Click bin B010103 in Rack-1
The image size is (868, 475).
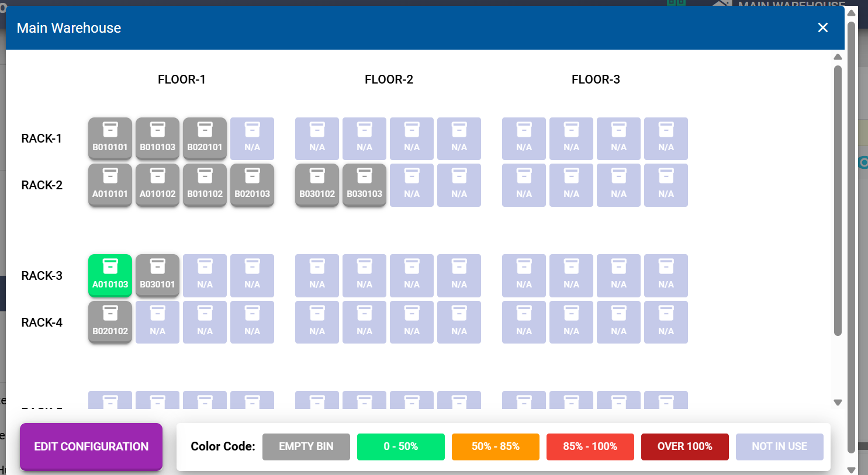point(157,138)
